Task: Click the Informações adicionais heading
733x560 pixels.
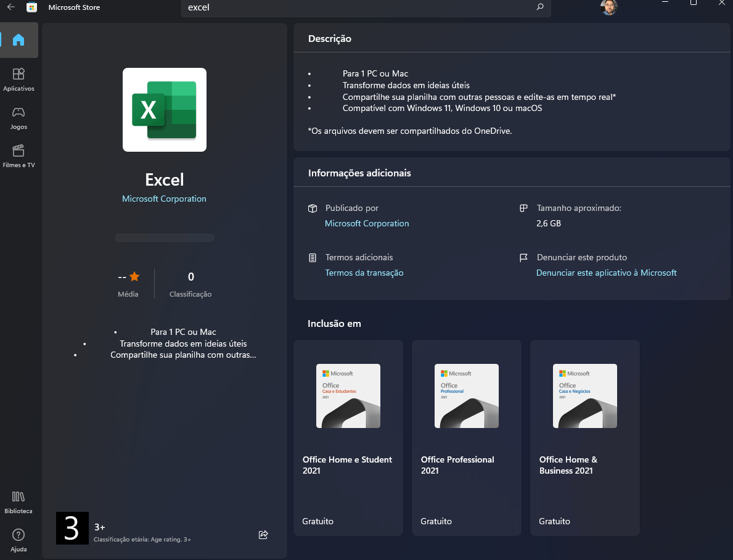Action: pyautogui.click(x=359, y=173)
